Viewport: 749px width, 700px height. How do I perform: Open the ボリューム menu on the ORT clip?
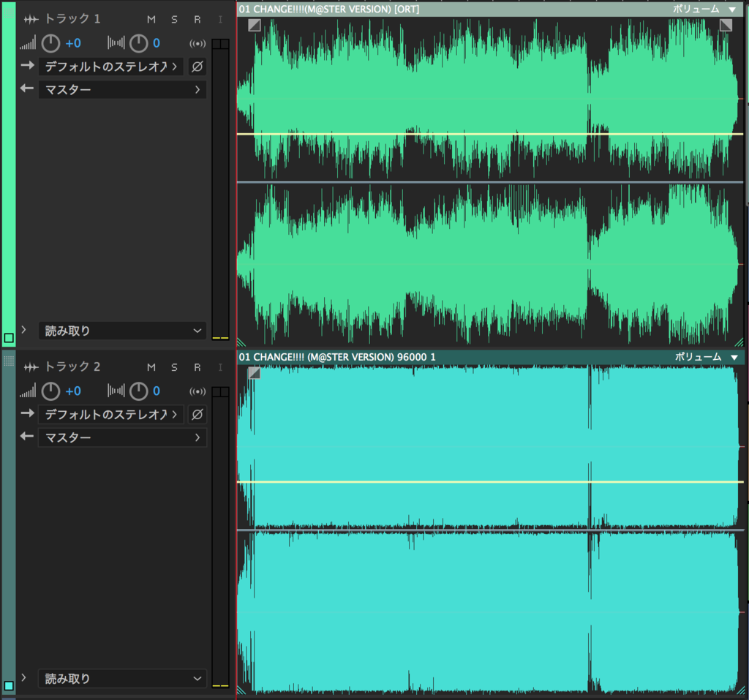(x=705, y=9)
